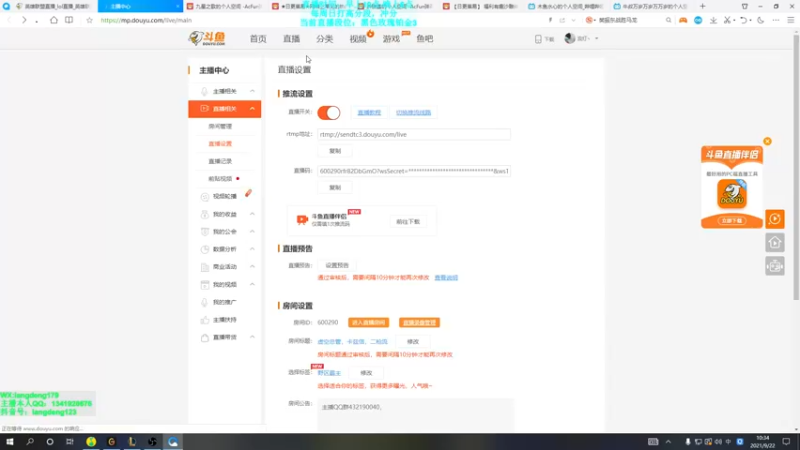Bookmark page with star icon
Viewport: 800px width, 450px height.
tap(89, 20)
